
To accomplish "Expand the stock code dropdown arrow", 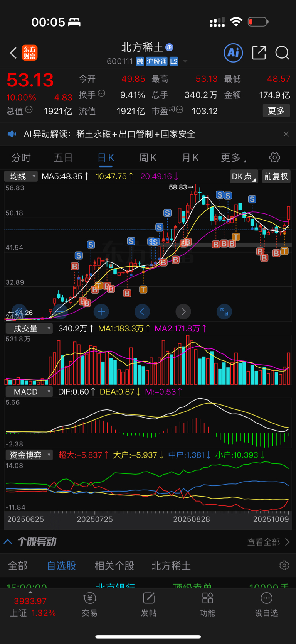I will coord(185,61).
